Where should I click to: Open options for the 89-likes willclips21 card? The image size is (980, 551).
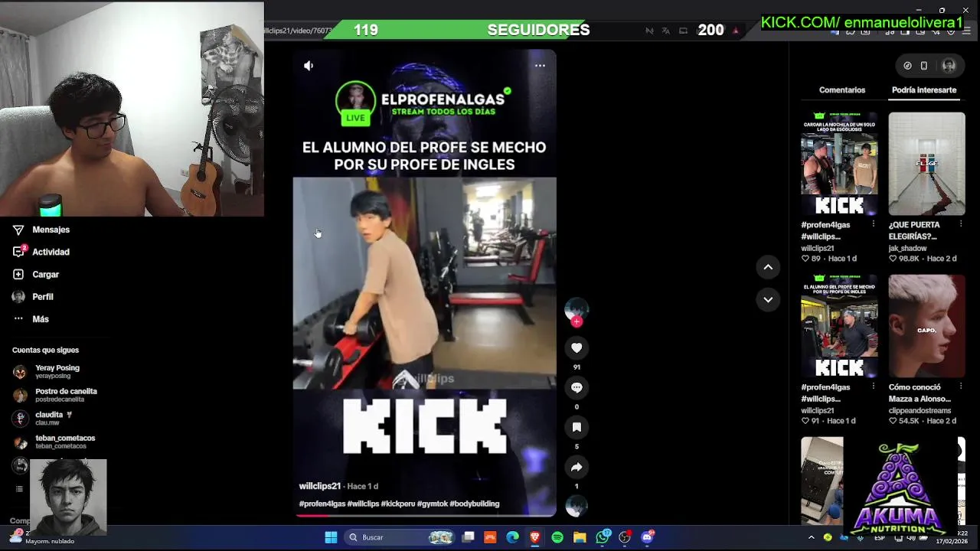click(873, 224)
